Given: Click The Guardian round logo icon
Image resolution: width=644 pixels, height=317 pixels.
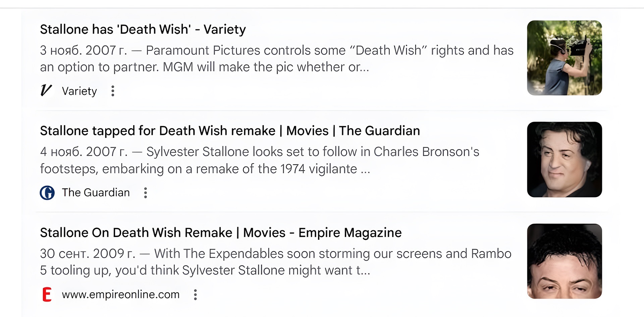Looking at the screenshot, I should coord(47,193).
